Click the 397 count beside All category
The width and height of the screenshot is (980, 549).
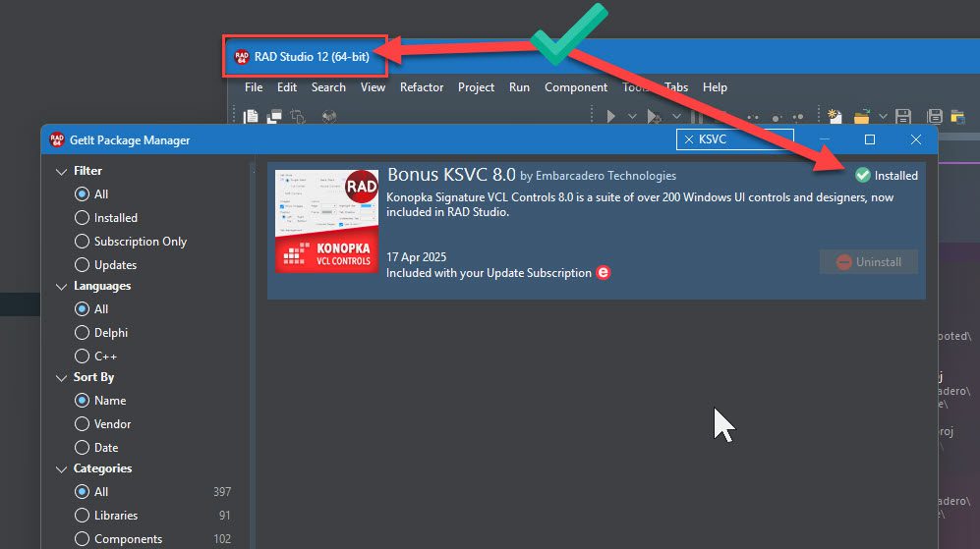[x=222, y=492]
